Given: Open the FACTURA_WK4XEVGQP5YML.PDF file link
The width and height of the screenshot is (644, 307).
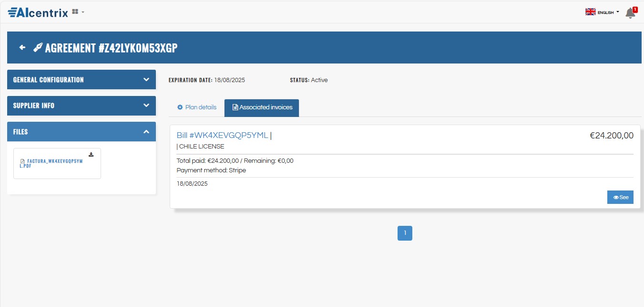Looking at the screenshot, I should click(x=52, y=163).
